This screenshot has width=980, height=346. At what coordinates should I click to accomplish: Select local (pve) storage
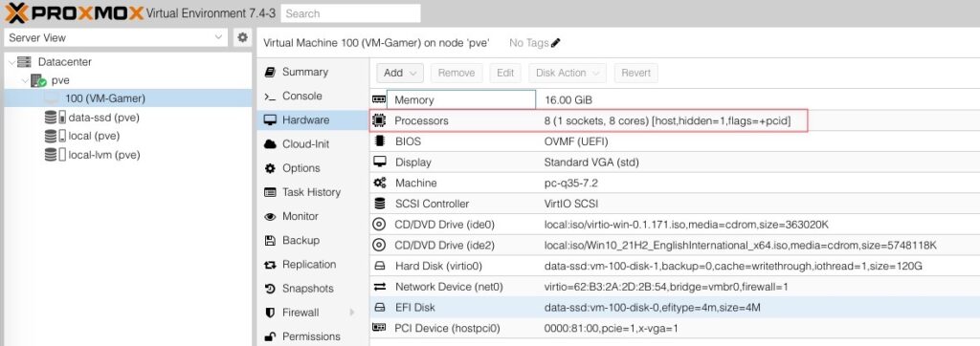coord(127,136)
